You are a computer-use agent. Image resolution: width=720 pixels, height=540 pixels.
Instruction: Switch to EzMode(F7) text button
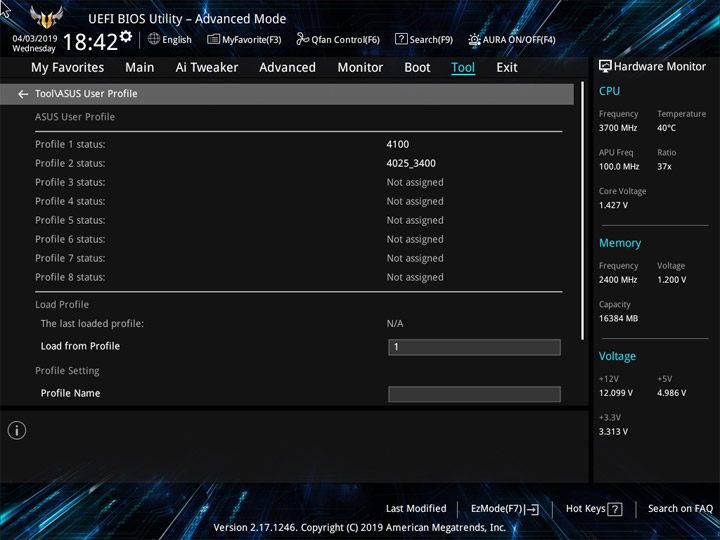click(497, 508)
